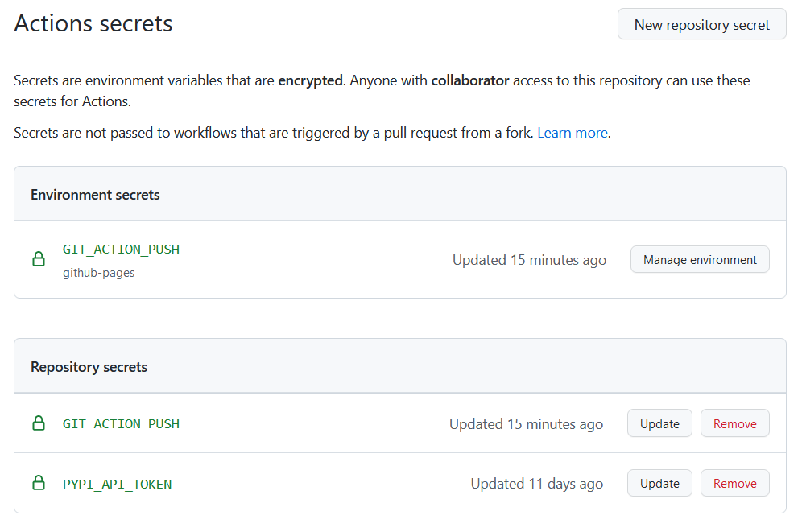Select the GIT_ACTION_PUSH name under Repository secrets
Viewport: 802px width, 532px height.
tap(121, 423)
